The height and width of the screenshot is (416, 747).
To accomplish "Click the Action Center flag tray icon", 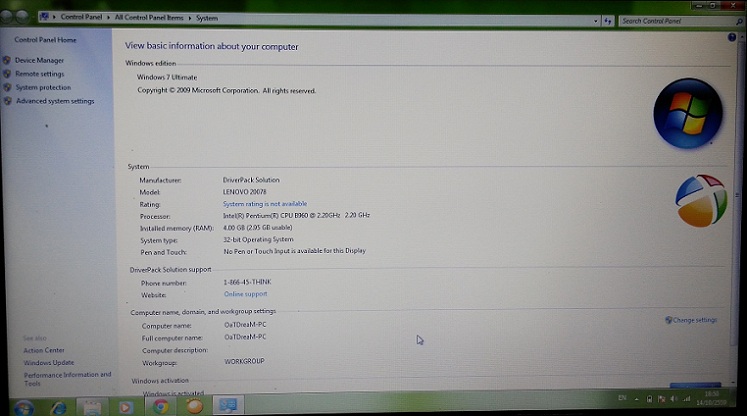I will pos(661,399).
